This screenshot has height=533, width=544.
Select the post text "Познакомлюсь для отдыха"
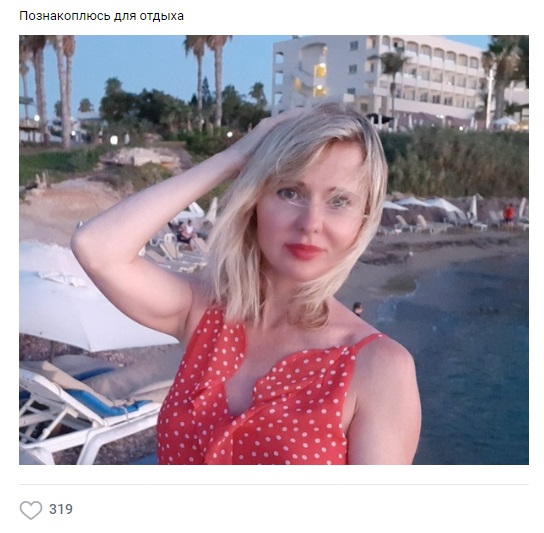pos(101,16)
